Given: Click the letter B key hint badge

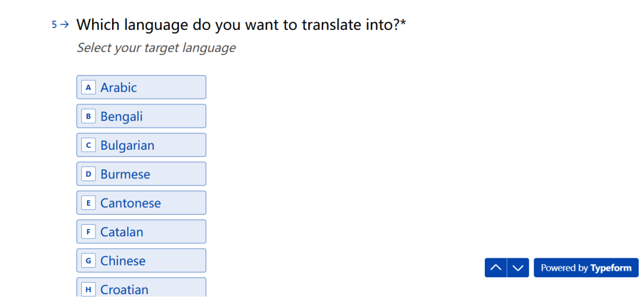Looking at the screenshot, I should 88,116.
